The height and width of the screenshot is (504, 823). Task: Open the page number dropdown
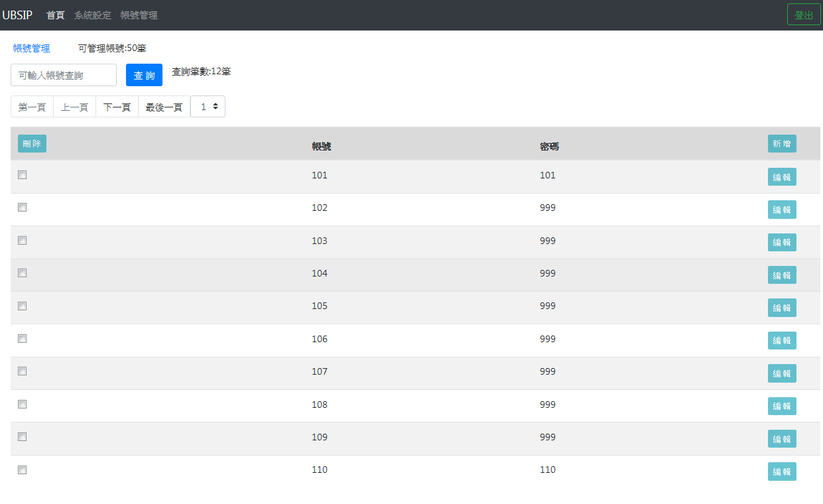[x=208, y=107]
